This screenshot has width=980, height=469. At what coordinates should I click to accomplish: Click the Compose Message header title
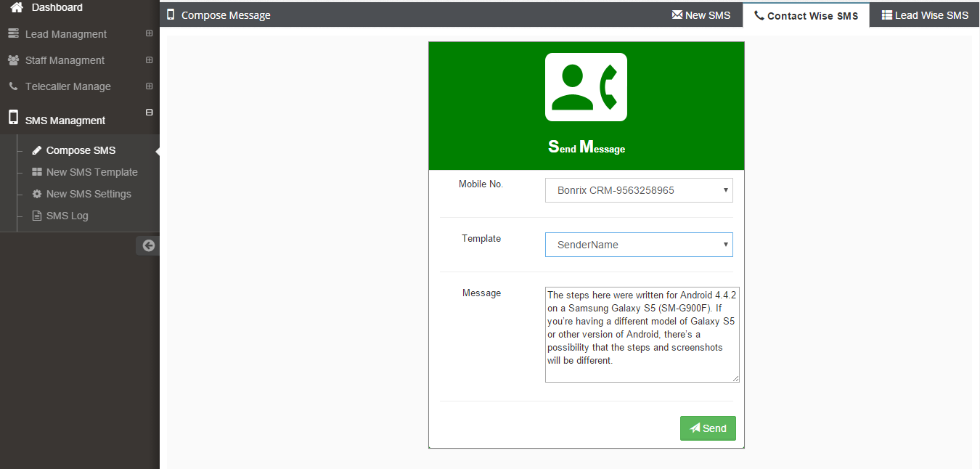tap(226, 15)
